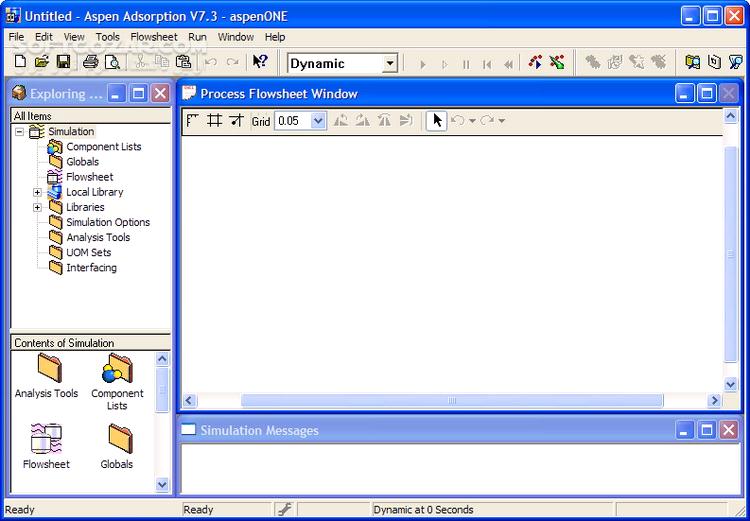This screenshot has width=750, height=521.
Task: Click the Paste clipboard icon
Action: [x=184, y=62]
